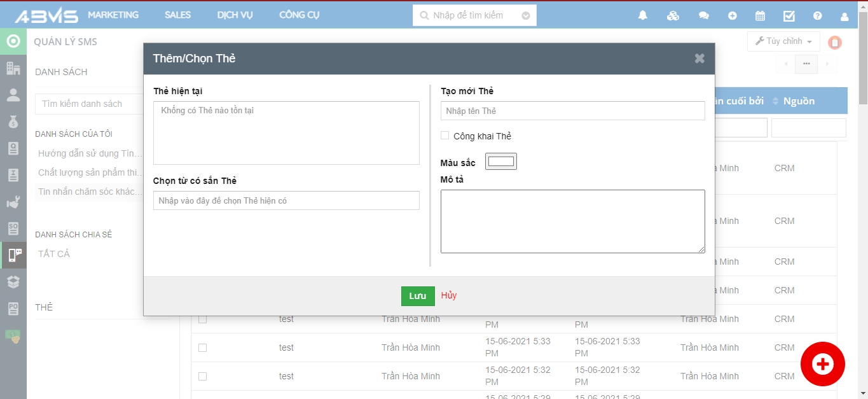Open the MARKETING menu
The width and height of the screenshot is (868, 399).
click(x=113, y=15)
